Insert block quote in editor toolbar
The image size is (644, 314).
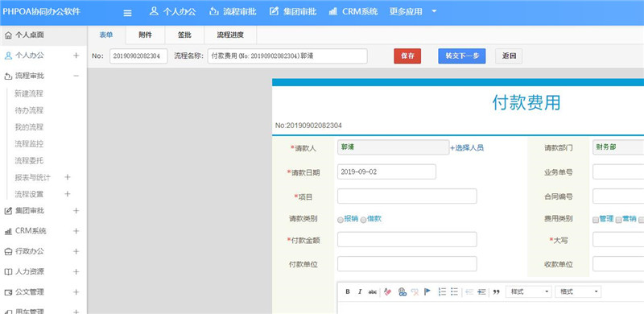pyautogui.click(x=496, y=291)
